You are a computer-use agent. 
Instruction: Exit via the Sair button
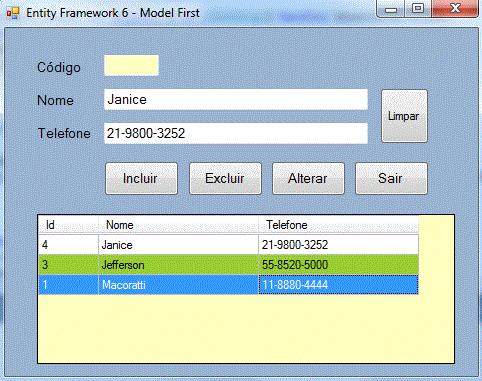click(391, 178)
